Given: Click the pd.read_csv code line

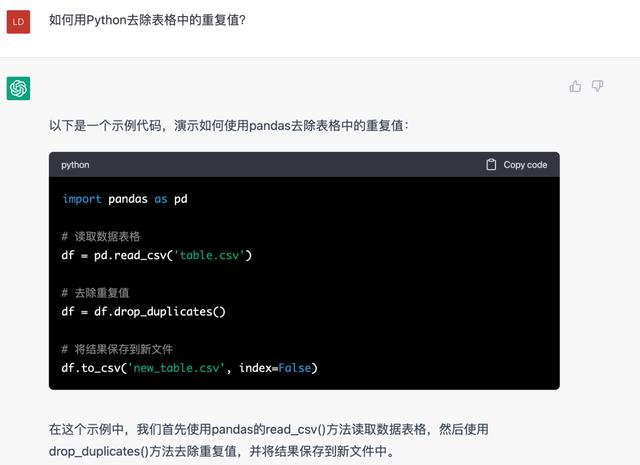Looking at the screenshot, I should click(156, 255).
